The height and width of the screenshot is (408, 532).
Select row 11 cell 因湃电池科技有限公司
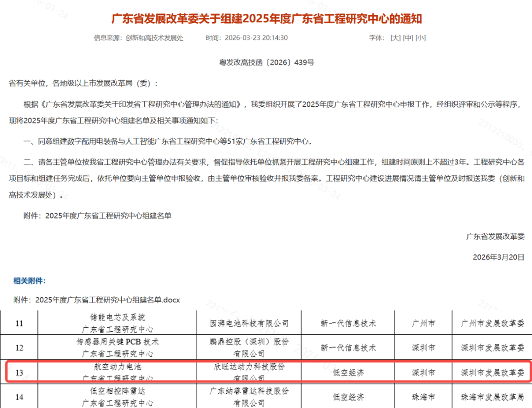[x=249, y=323]
